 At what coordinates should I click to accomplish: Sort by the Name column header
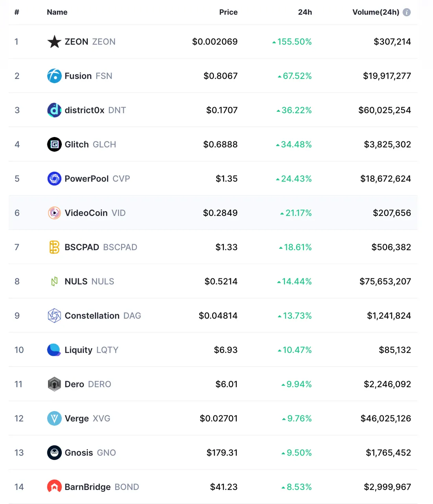point(57,12)
